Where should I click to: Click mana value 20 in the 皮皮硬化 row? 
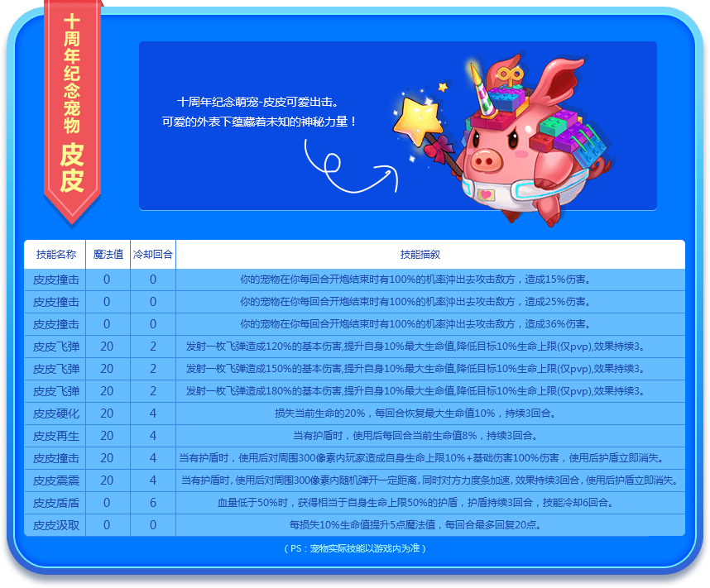[107, 414]
